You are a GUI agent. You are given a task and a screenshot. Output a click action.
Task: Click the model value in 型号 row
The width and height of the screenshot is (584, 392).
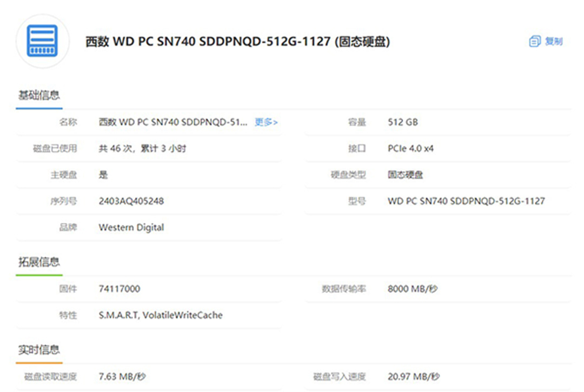466,201
